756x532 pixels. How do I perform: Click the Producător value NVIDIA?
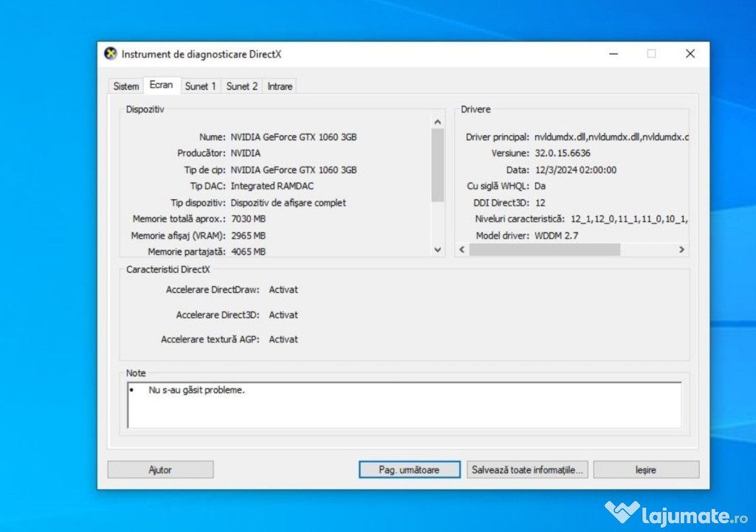[x=245, y=153]
